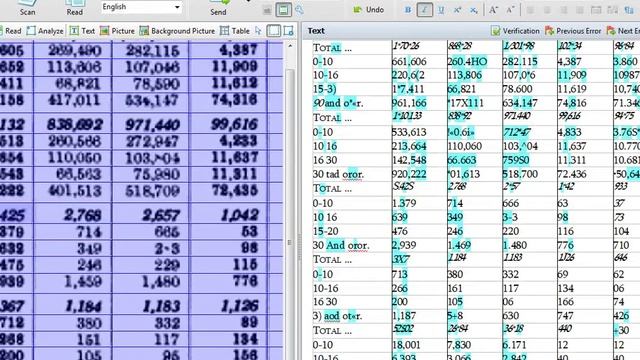The image size is (640, 360).
Task: Click cell 2,939 in the text pane
Action: (404, 246)
